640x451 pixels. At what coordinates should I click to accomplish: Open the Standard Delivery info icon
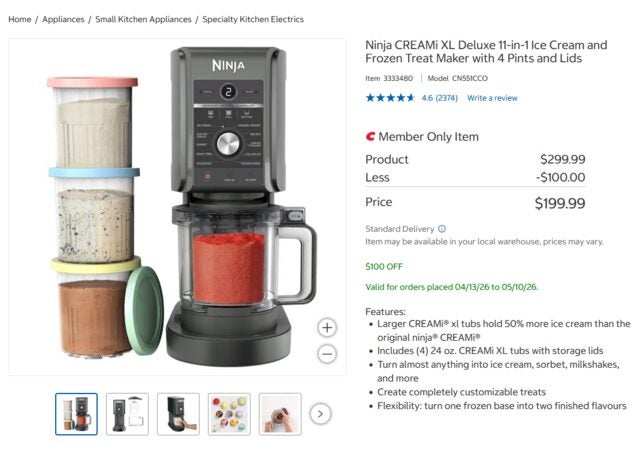click(x=442, y=229)
